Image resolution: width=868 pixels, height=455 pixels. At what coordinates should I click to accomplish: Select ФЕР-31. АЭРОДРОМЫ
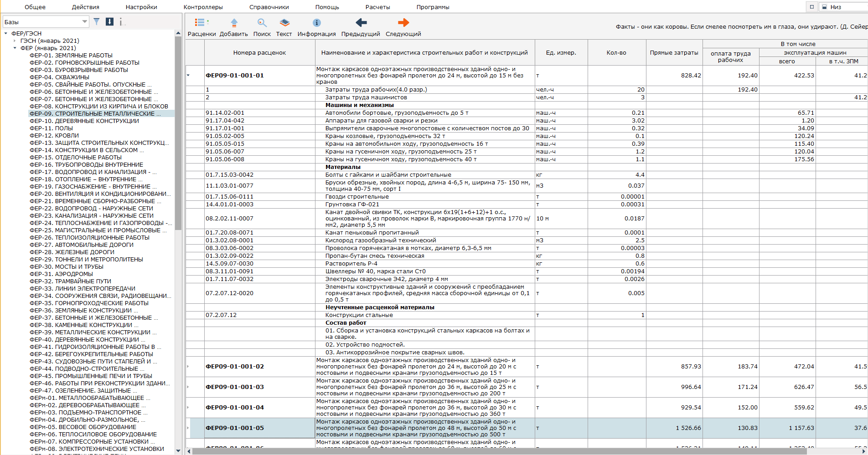[61, 274]
